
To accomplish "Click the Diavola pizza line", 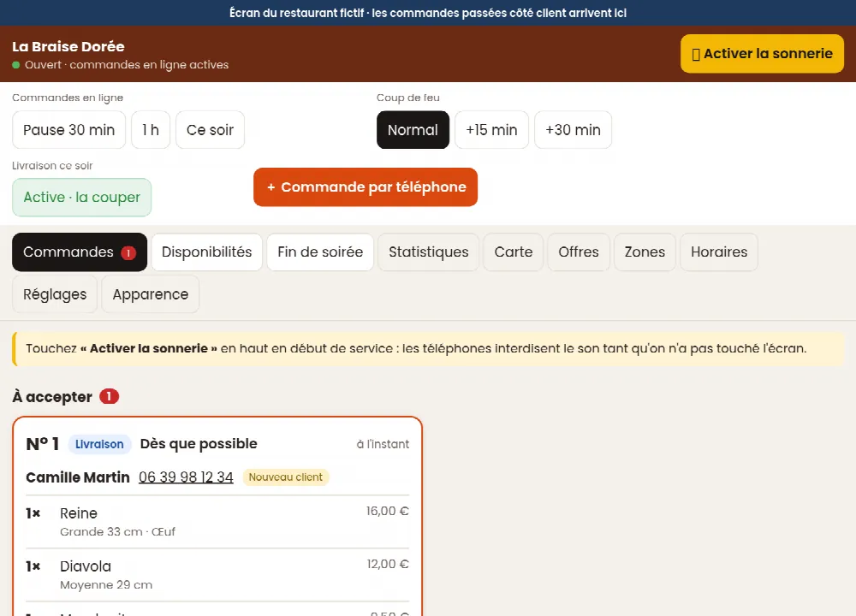I will [217, 575].
